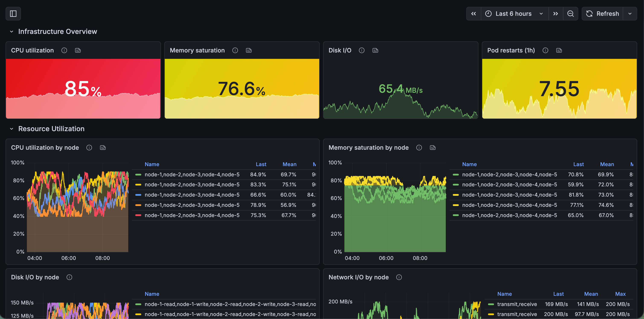Click the Refresh button
Viewport: 644px width, 319px height.
(x=603, y=14)
